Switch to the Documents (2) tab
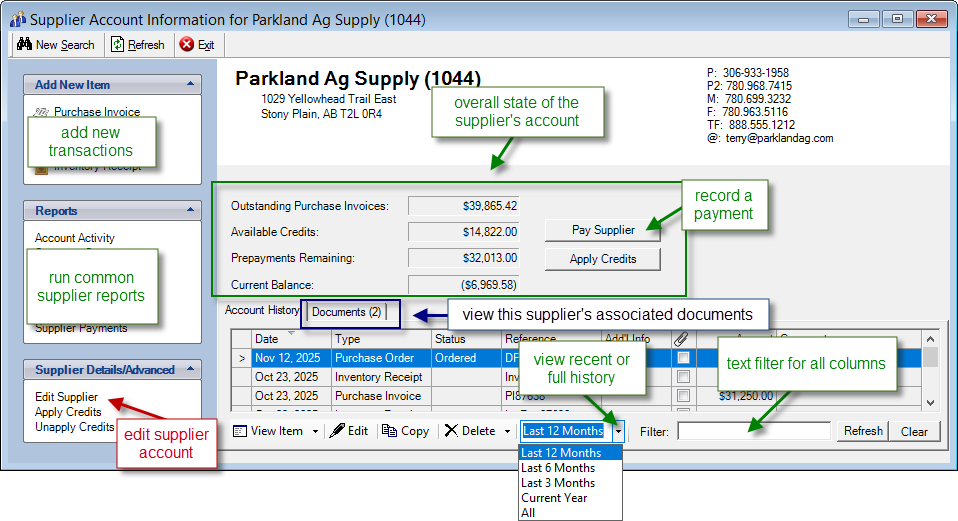Image resolution: width=958 pixels, height=521 pixels. point(346,312)
